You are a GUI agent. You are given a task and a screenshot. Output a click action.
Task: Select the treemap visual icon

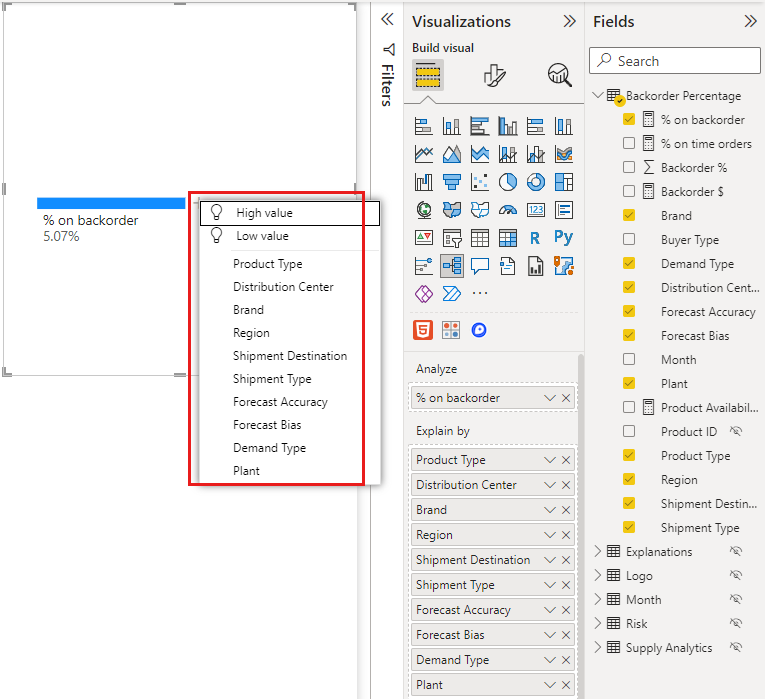[x=564, y=182]
